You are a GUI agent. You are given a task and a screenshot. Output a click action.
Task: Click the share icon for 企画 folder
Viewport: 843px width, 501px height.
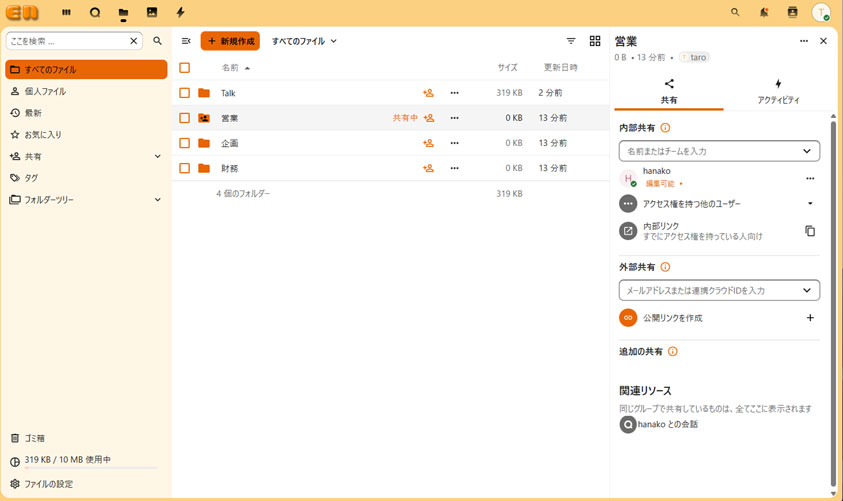tap(428, 143)
